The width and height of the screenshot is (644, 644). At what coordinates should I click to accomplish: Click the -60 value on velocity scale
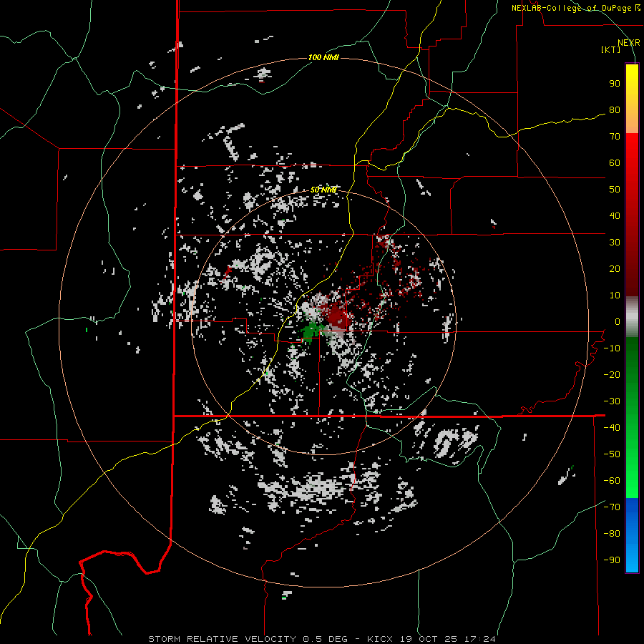(612, 481)
